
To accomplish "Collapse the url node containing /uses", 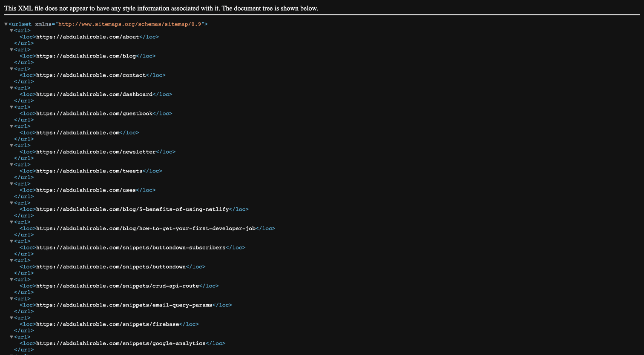I will (11, 183).
